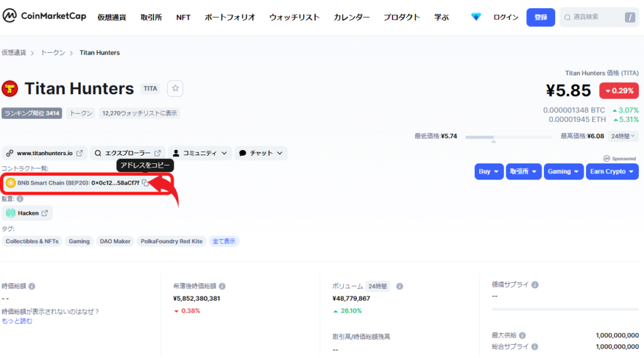Click the ランキング順位 3414 badge
The height and width of the screenshot is (358, 644).
pos(31,113)
